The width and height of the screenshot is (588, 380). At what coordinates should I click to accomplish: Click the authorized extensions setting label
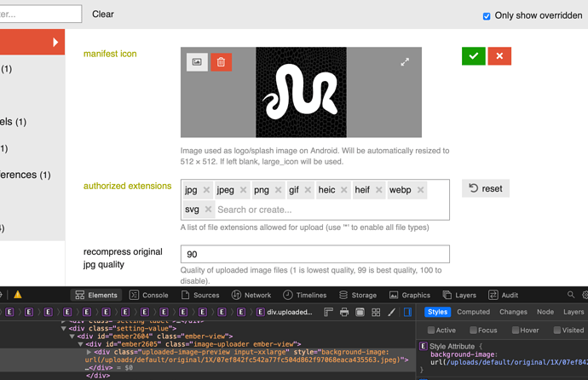[128, 186]
